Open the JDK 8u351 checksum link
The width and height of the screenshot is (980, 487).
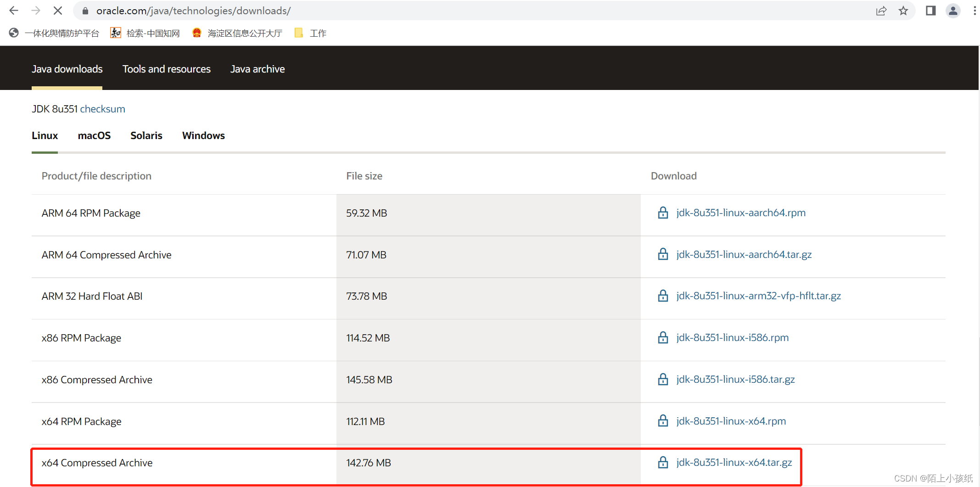coord(103,109)
